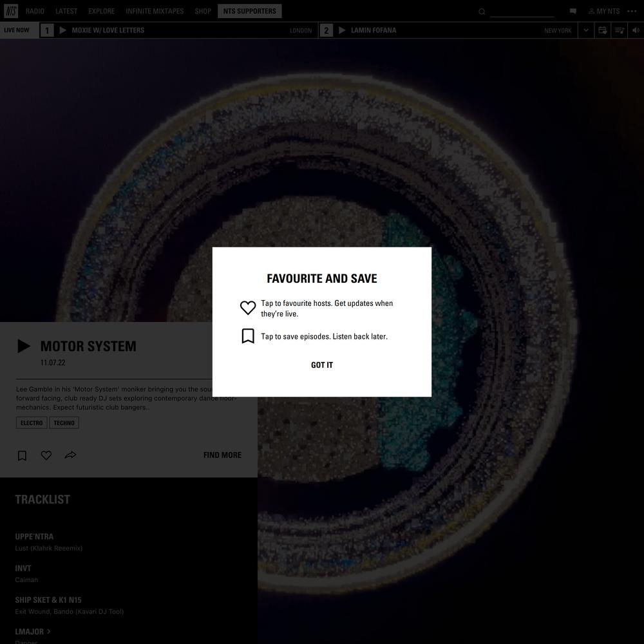Viewport: 644px width, 644px height.
Task: Click the MOTOR SYSTEM episode title
Action: pyautogui.click(x=88, y=346)
